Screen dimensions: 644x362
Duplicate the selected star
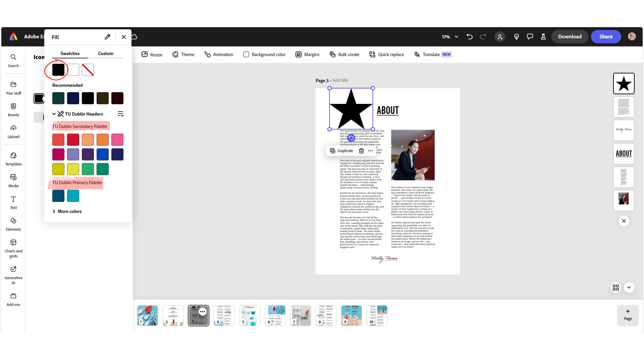pyautogui.click(x=341, y=151)
